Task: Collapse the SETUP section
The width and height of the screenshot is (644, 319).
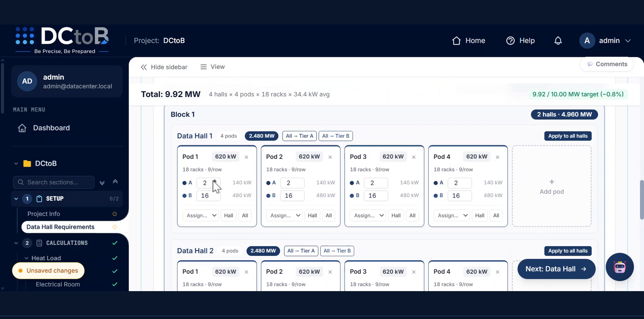Action: tap(16, 199)
